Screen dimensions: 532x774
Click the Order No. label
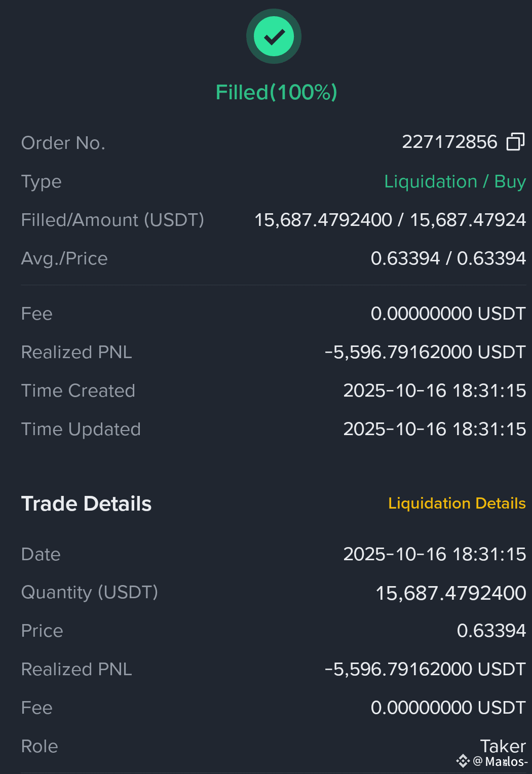(63, 143)
